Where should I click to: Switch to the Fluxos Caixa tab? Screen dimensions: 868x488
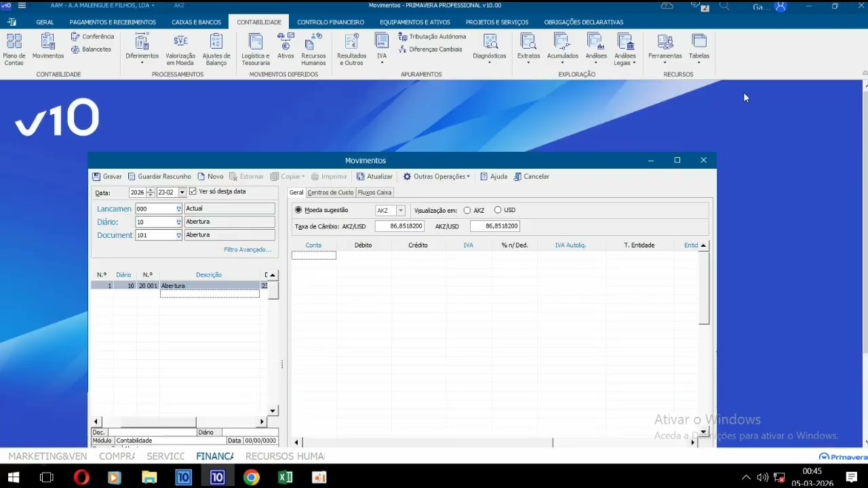374,192
